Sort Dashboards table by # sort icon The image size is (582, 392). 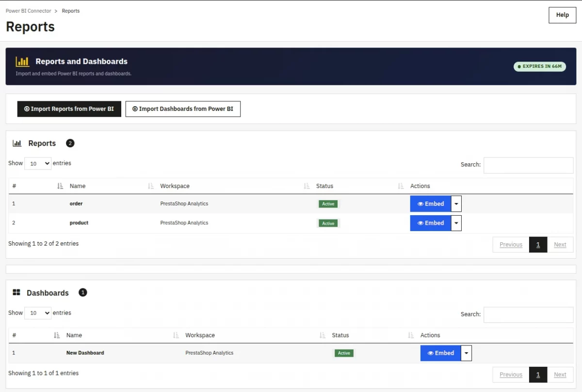point(57,335)
